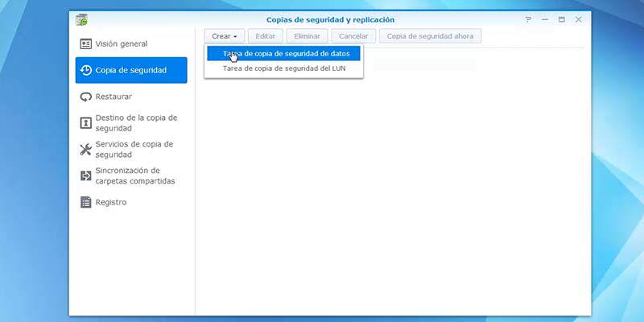The width and height of the screenshot is (644, 322).
Task: Select Copia de seguridad in sidebar
Action: (131, 70)
